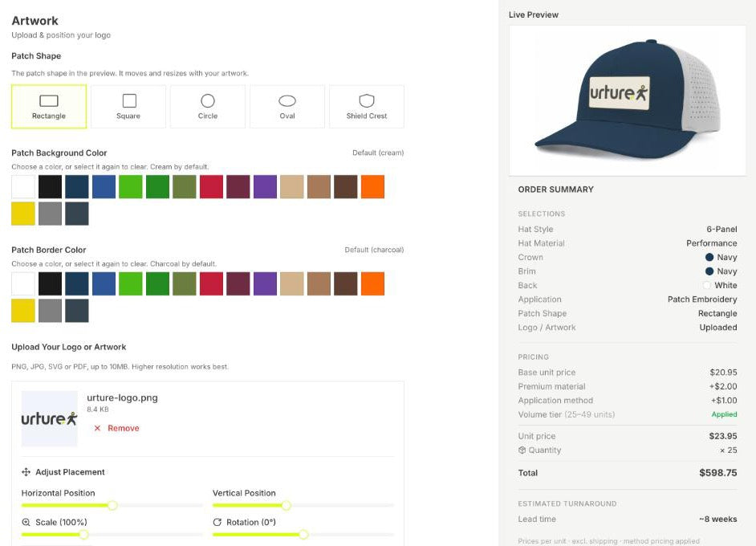Choose olive patch border color
This screenshot has width=756, height=546.
[185, 283]
